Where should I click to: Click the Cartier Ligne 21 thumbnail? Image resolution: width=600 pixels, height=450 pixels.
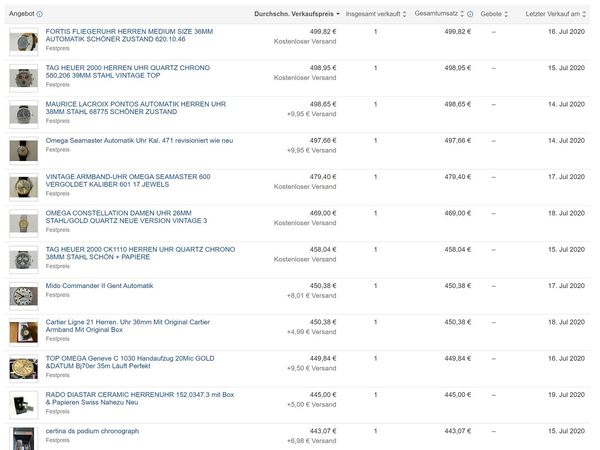pyautogui.click(x=24, y=333)
